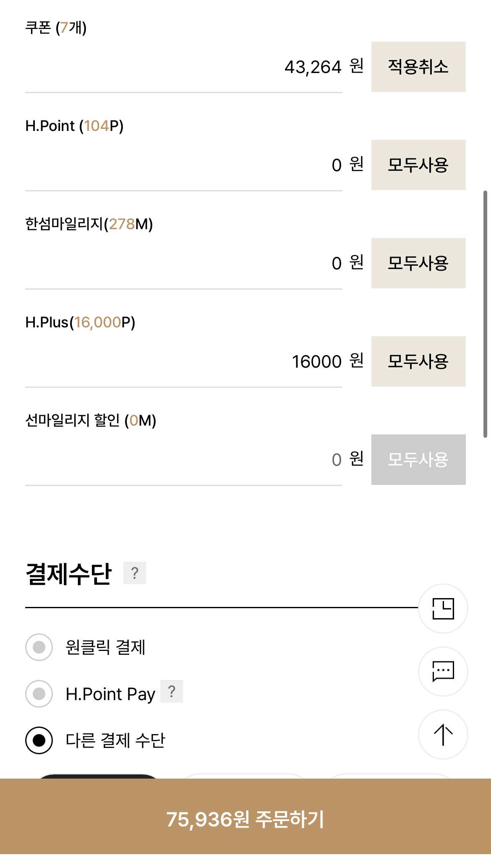Click the disabled 모두사용 for 선마일리지 할인
The image size is (491, 868).
point(418,460)
